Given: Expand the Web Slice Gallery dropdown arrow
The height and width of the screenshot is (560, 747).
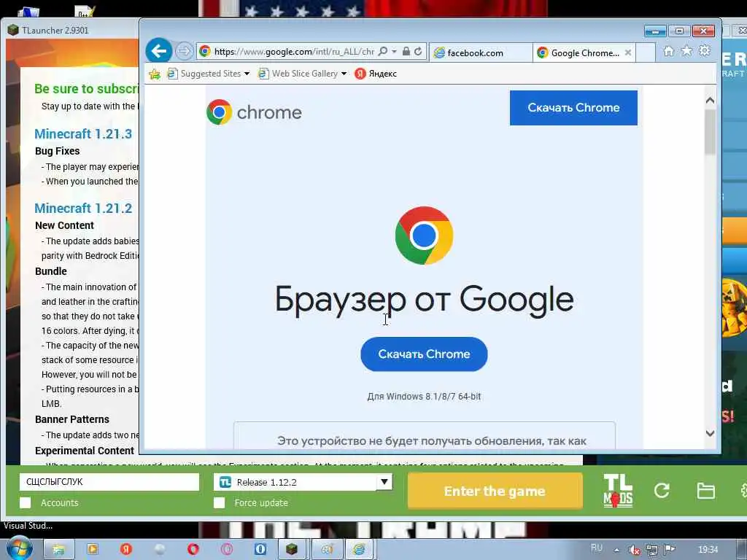Looking at the screenshot, I should pyautogui.click(x=344, y=74).
